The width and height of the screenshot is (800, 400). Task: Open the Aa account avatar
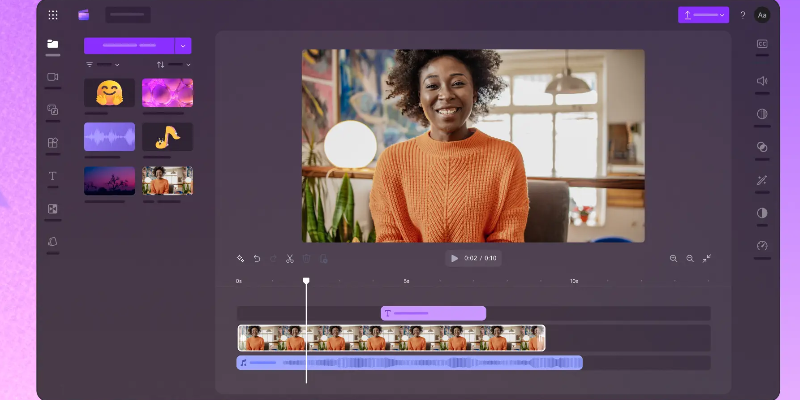(762, 15)
